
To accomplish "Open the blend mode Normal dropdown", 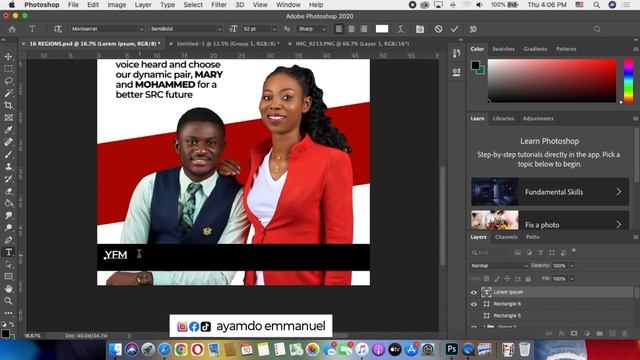I will point(499,266).
